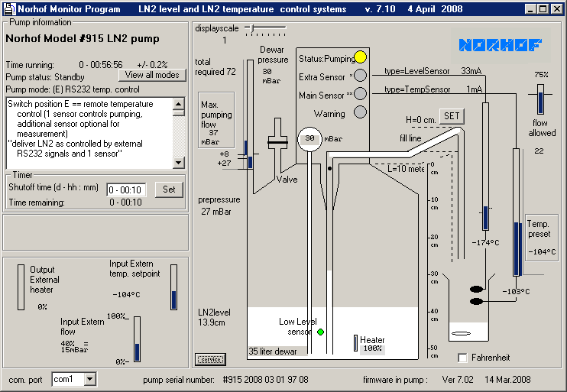
Task: Click the timer Set button
Action: (x=169, y=190)
